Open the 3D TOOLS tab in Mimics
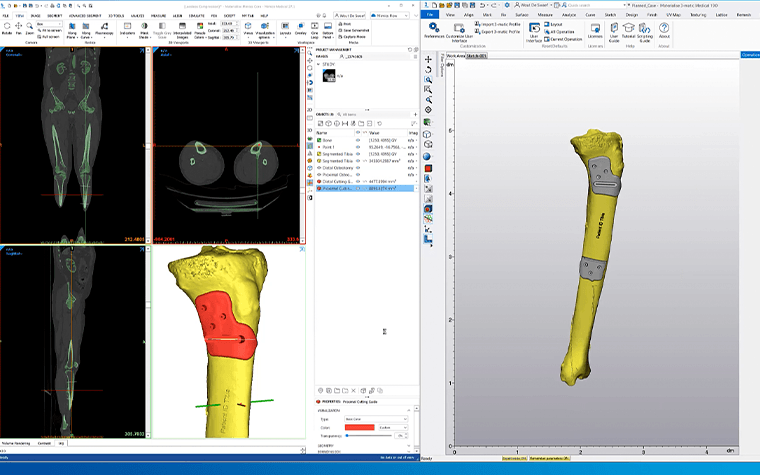760x475 pixels. coord(116,16)
